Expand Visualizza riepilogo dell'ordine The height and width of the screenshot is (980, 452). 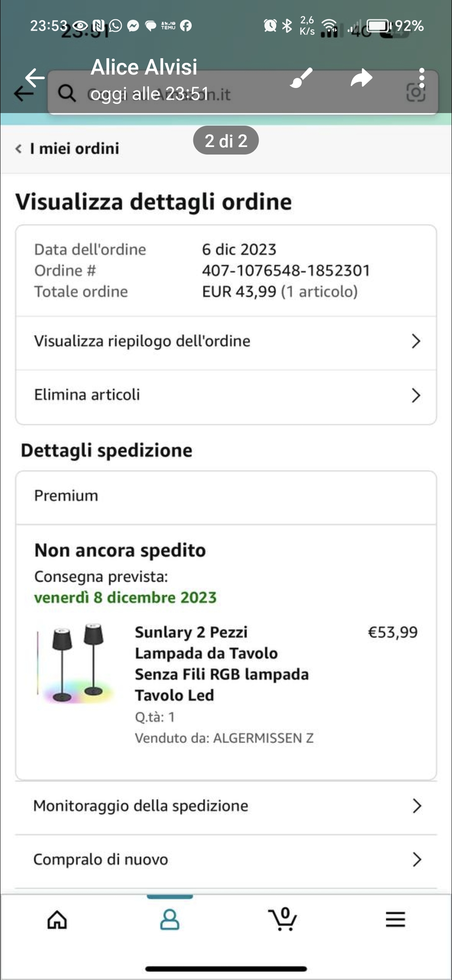226,341
